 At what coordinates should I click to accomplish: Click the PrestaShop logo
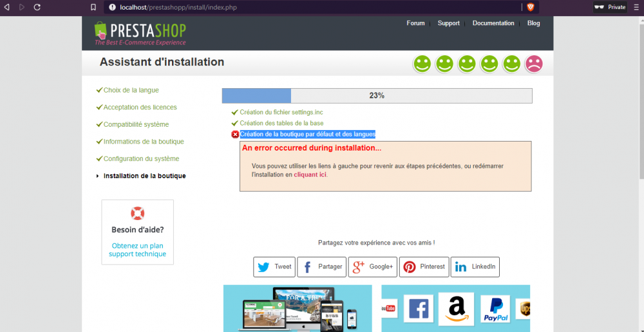tap(140, 33)
